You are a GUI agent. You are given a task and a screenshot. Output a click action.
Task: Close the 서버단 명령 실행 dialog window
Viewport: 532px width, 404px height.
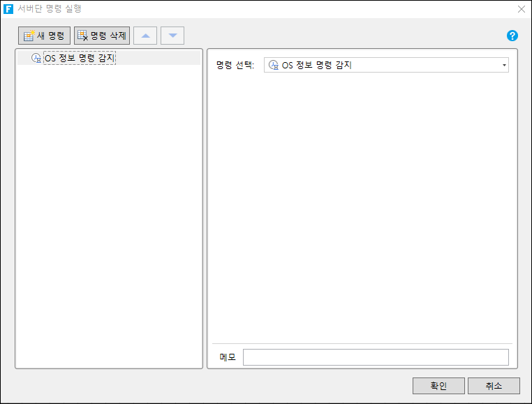tap(521, 9)
